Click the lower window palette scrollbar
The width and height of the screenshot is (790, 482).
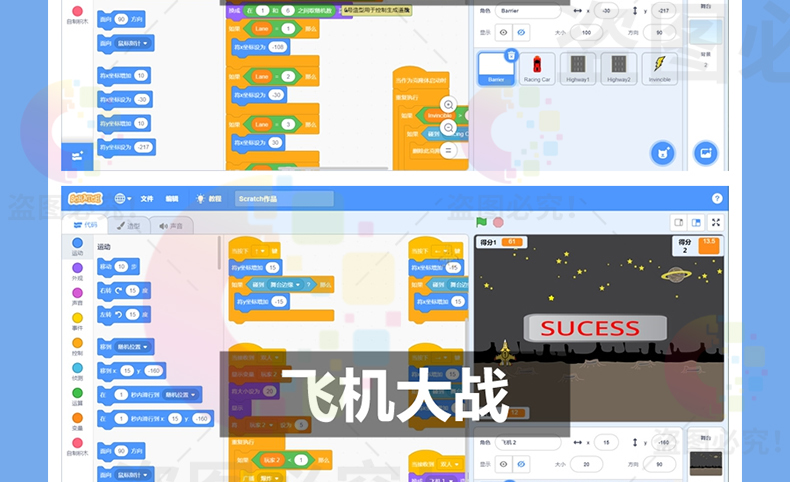(x=219, y=253)
